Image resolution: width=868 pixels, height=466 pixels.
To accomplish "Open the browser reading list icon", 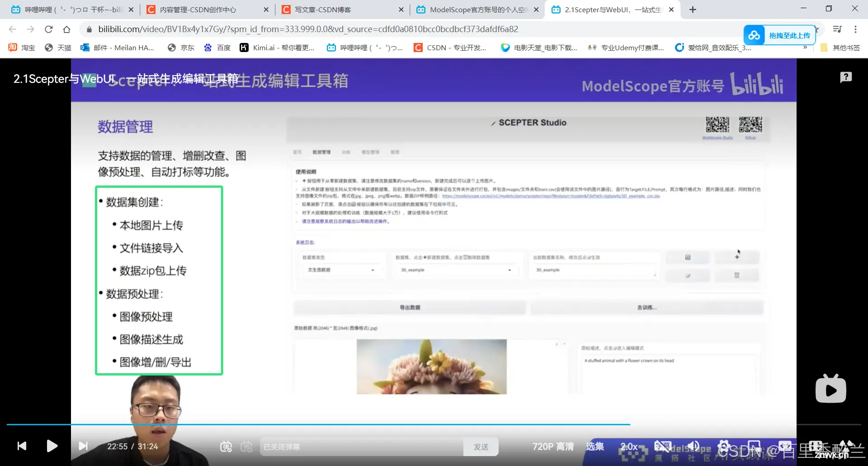I will point(837,29).
